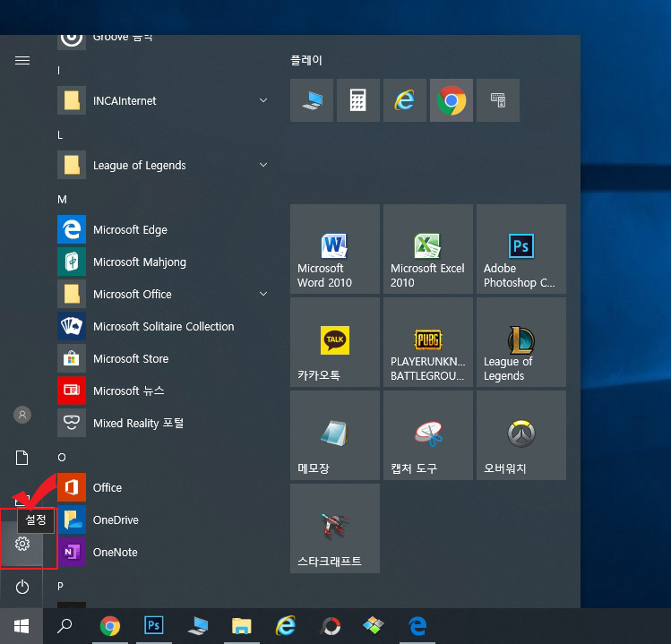671x644 pixels.
Task: Open Microsoft Word 2010 tile
Action: 335,249
